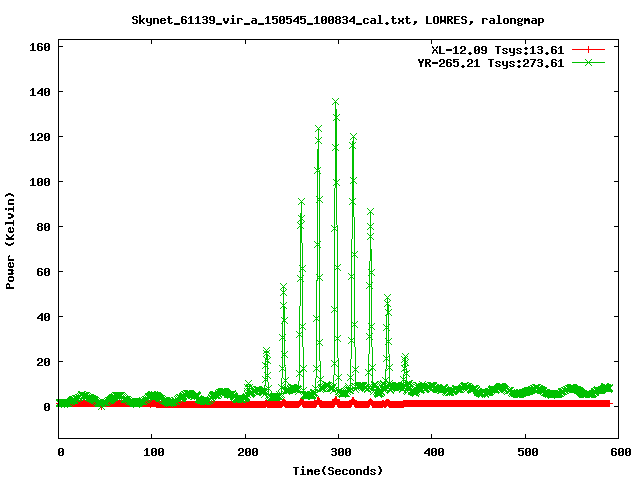Click the 200 tick label on x-axis

(x=245, y=453)
